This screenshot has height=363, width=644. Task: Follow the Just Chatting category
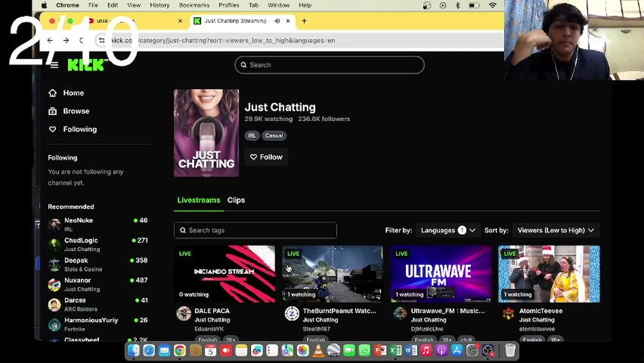(x=266, y=157)
